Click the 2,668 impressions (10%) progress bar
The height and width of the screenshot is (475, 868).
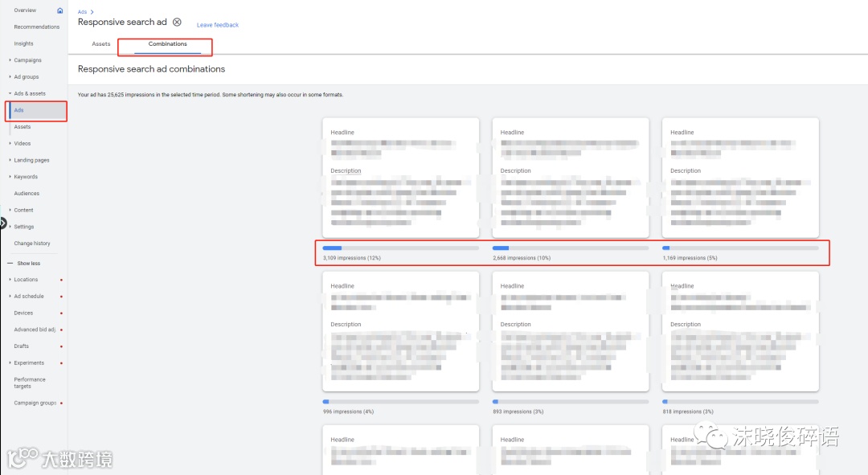[x=571, y=248]
